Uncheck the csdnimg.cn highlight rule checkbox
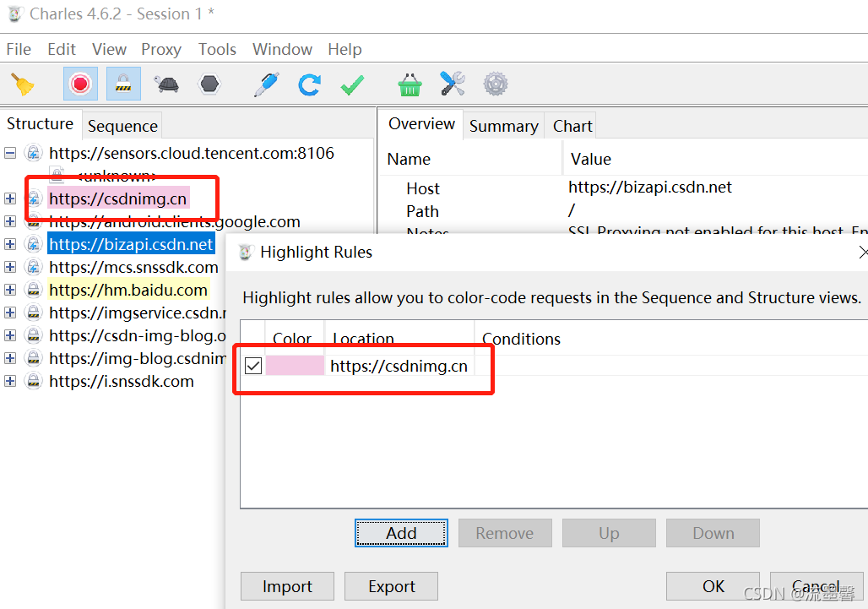The image size is (868, 609). (x=253, y=366)
